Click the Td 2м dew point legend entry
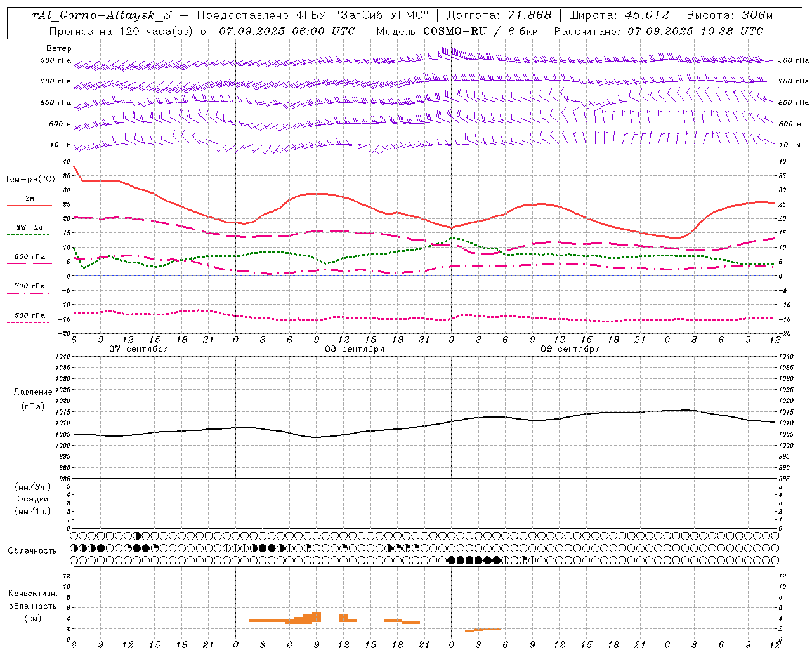Screen dimensions: 812x650 coord(30,227)
